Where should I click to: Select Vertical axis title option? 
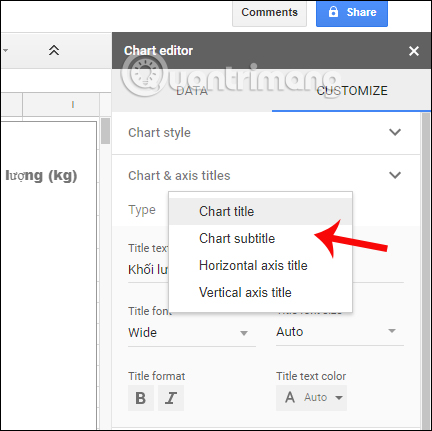(x=260, y=292)
